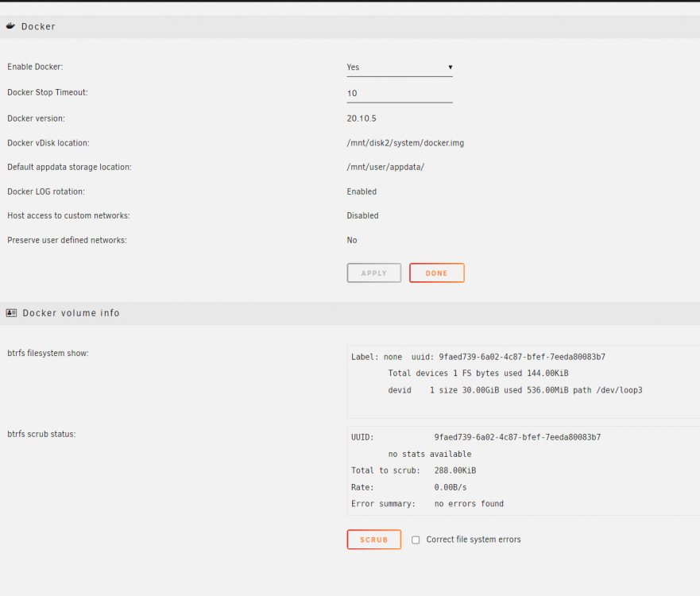Enable Correct file system errors checkbox
Image resolution: width=700 pixels, height=596 pixels.
coord(416,540)
